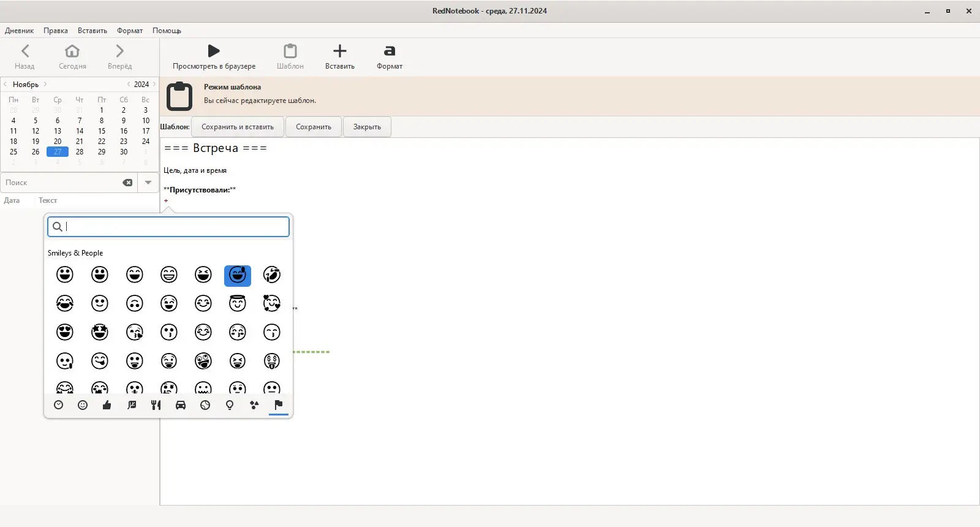Switch to flags category flag tab
The height and width of the screenshot is (527, 980).
pos(279,405)
